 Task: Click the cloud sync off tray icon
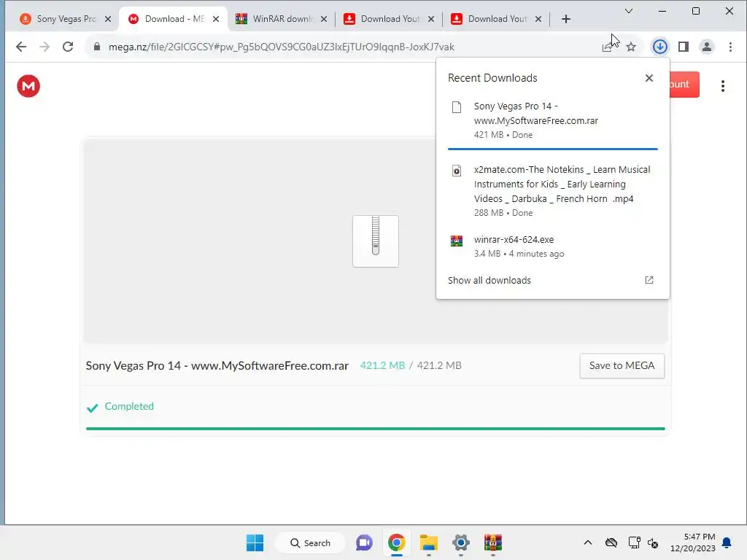[611, 542]
